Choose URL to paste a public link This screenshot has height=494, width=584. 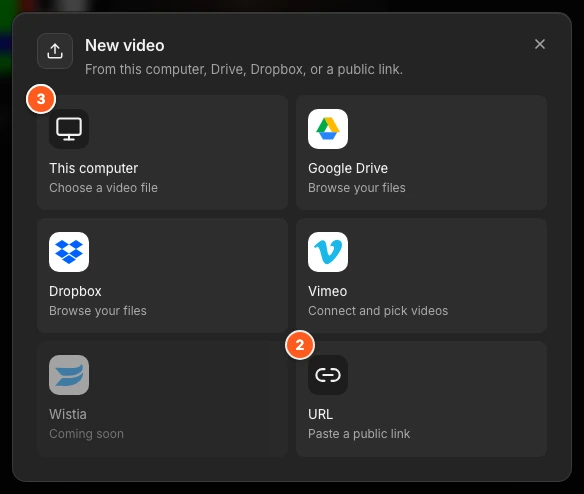(421, 399)
